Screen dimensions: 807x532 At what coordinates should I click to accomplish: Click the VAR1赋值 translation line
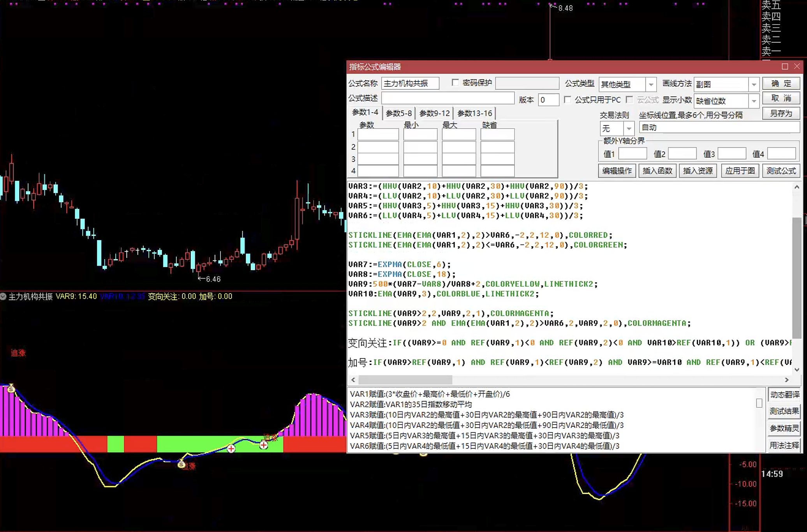430,394
